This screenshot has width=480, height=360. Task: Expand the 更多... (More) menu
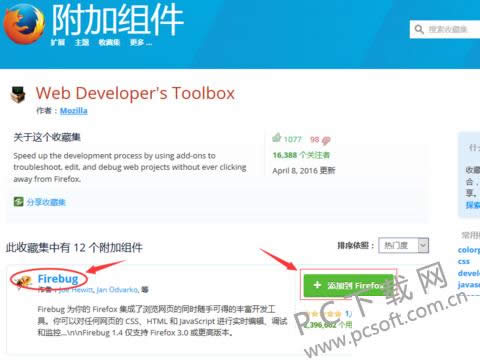point(141,42)
